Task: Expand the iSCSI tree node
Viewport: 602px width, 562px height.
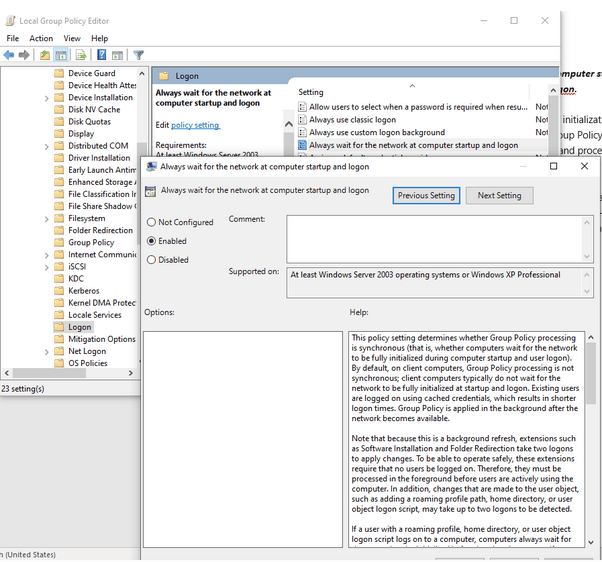Action: [46, 267]
